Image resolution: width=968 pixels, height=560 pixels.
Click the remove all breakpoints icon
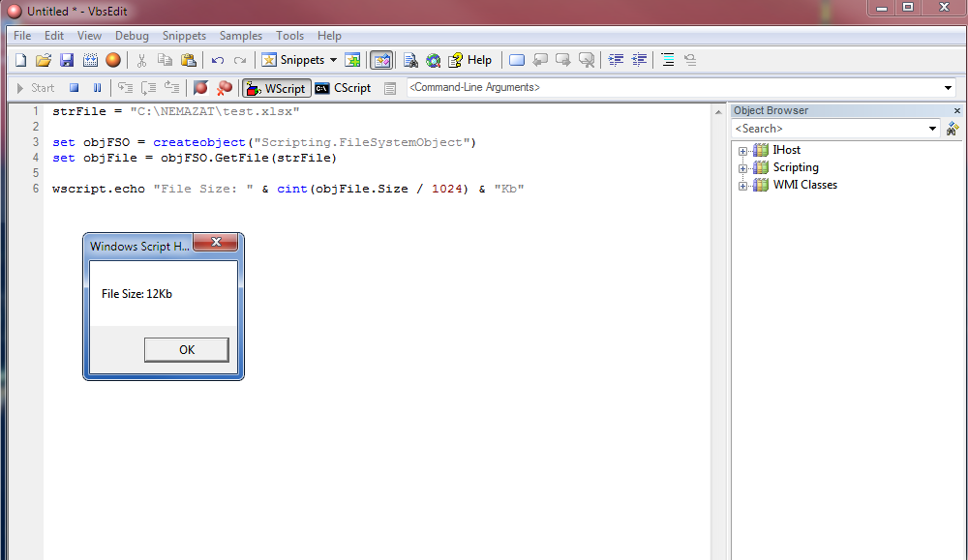coord(225,88)
